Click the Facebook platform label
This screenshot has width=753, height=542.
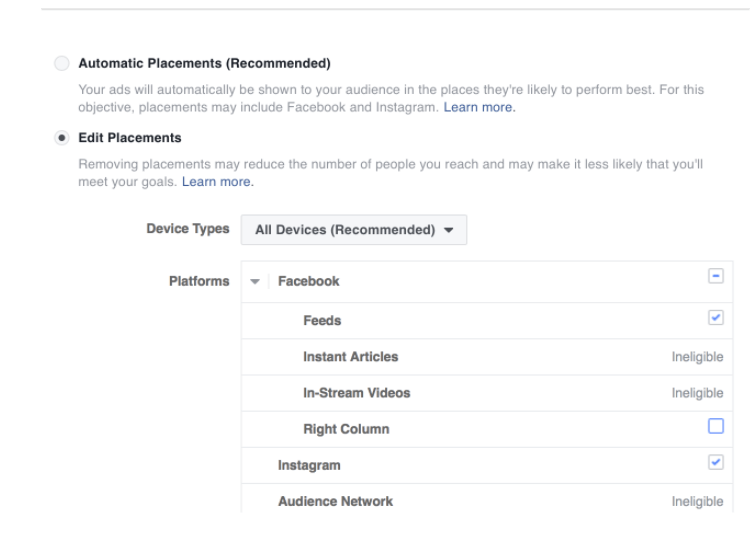click(x=309, y=281)
